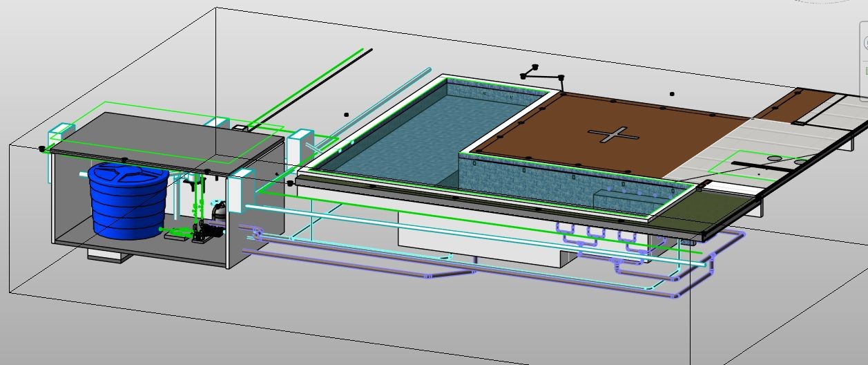Click the steering wheel navigation icon
The height and width of the screenshot is (365, 868).
(865, 43)
